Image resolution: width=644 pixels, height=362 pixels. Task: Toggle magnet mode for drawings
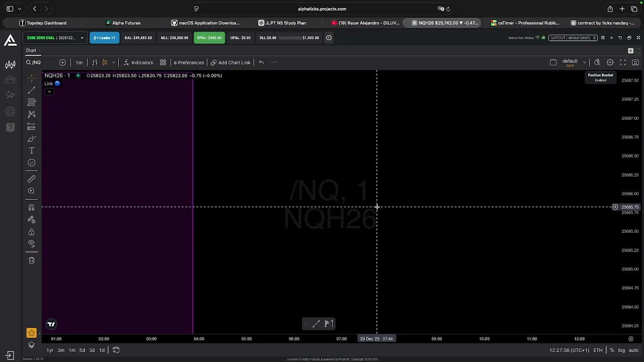31,208
